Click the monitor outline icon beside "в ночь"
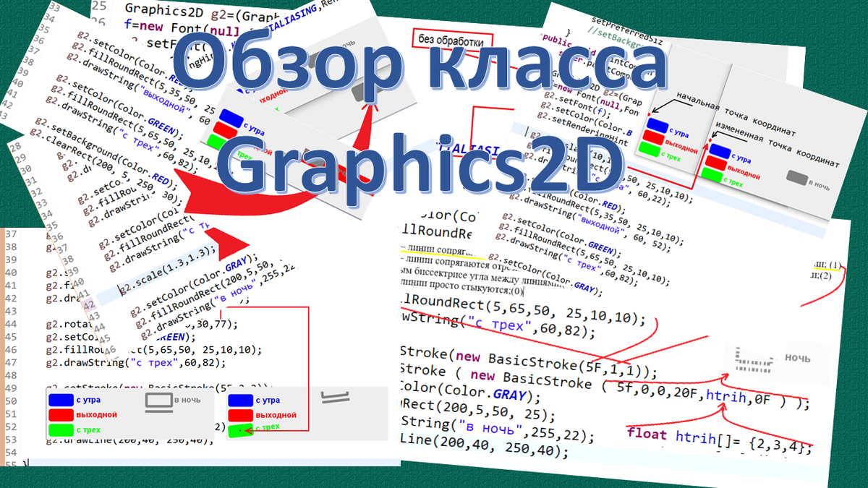This screenshot has width=868, height=488. pos(157,403)
